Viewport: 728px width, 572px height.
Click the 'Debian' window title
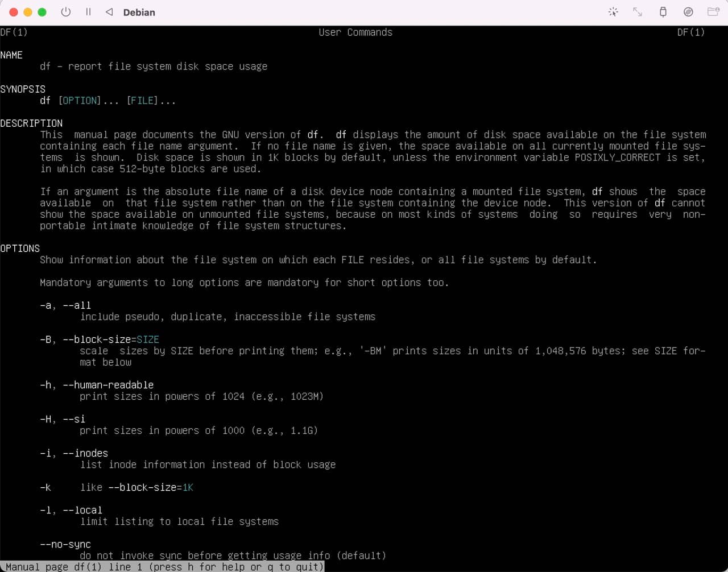pyautogui.click(x=139, y=12)
